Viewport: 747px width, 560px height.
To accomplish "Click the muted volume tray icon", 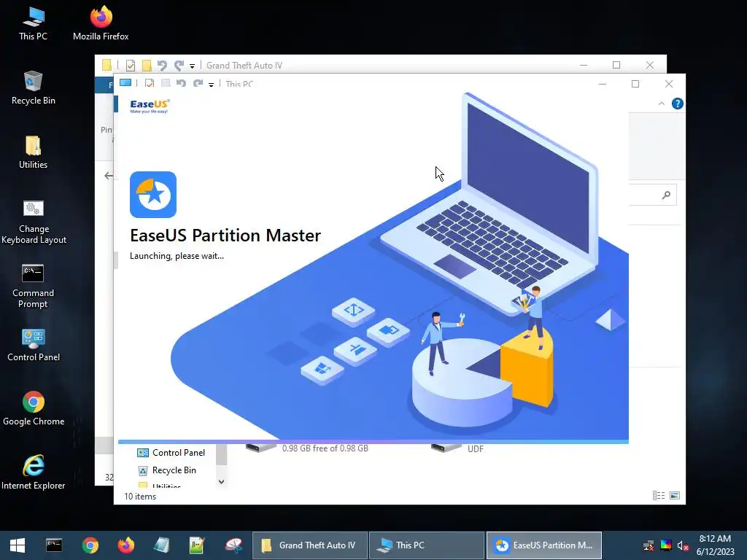I will pyautogui.click(x=683, y=545).
